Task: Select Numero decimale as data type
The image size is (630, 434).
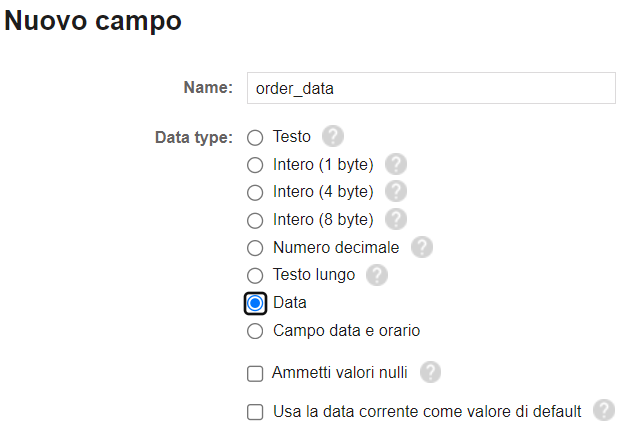Action: click(x=255, y=248)
